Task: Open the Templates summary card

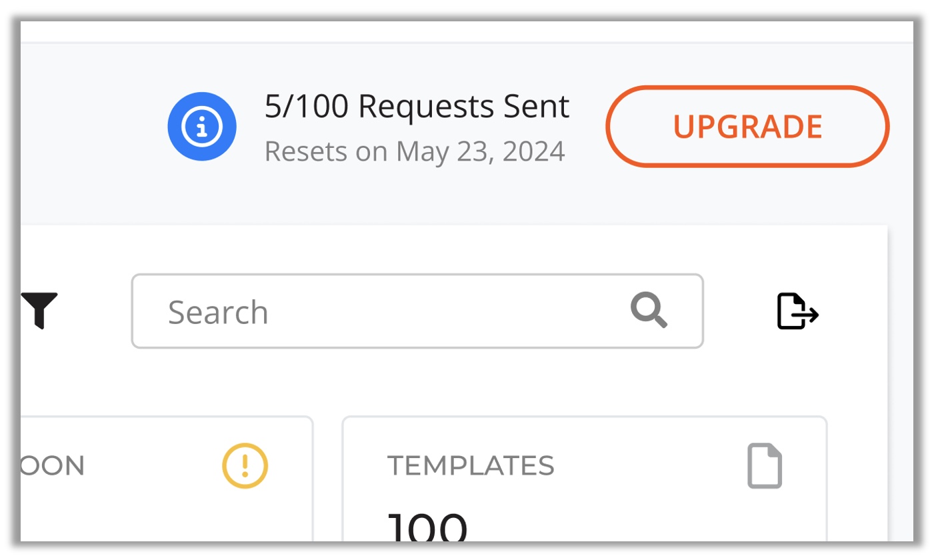Action: [x=585, y=479]
